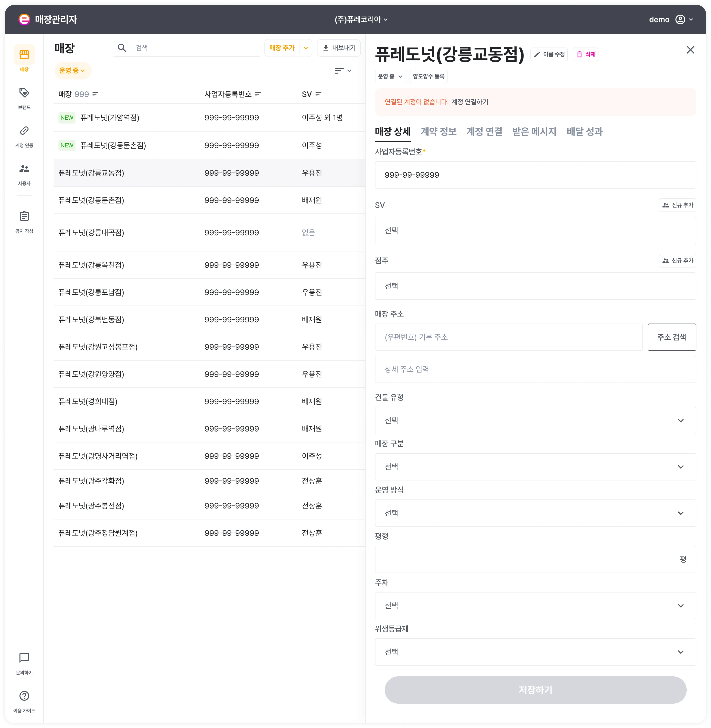Click the 평형 input field
Viewport: 711px width, 728px height.
click(535, 559)
